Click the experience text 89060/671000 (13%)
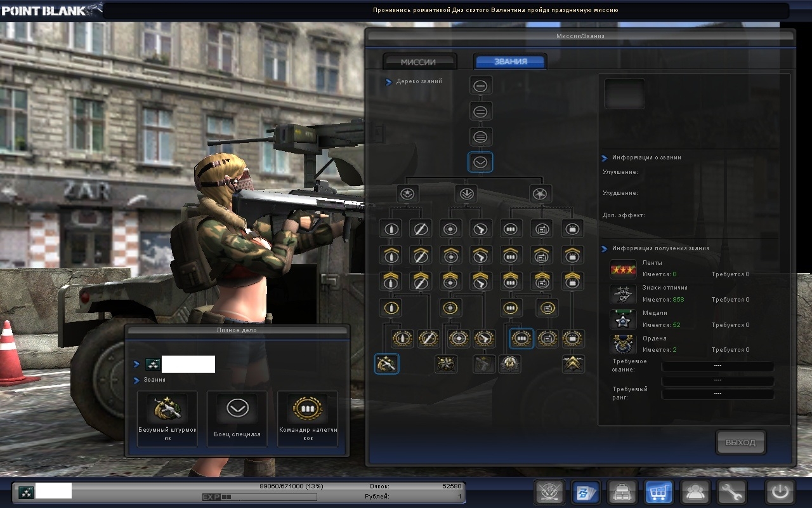The height and width of the screenshot is (508, 812). coord(291,486)
